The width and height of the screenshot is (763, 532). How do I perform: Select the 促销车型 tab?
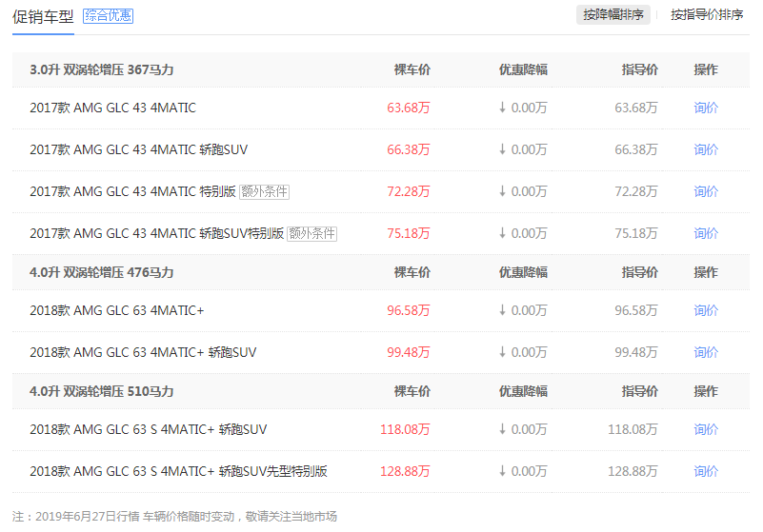[x=43, y=17]
